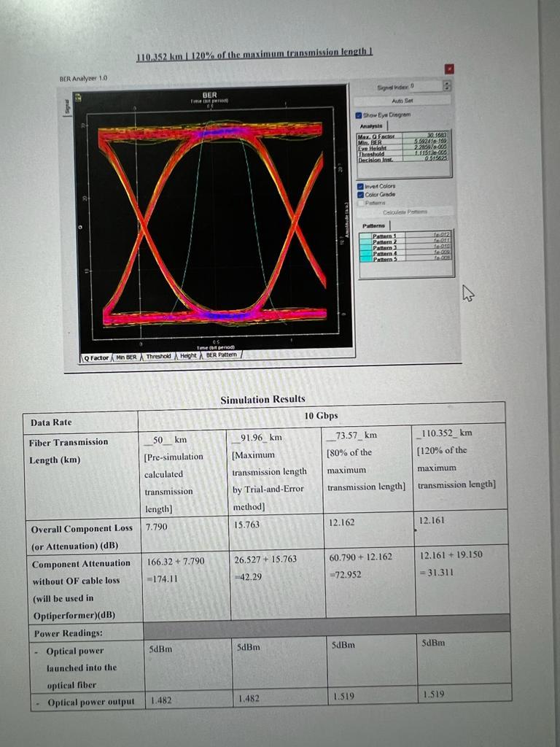This screenshot has width=560, height=747.
Task: Uncheck the Invert Colors checkbox
Action: tap(360, 186)
